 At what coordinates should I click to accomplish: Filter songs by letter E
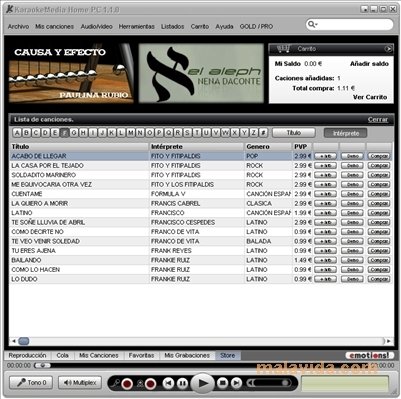(x=55, y=133)
